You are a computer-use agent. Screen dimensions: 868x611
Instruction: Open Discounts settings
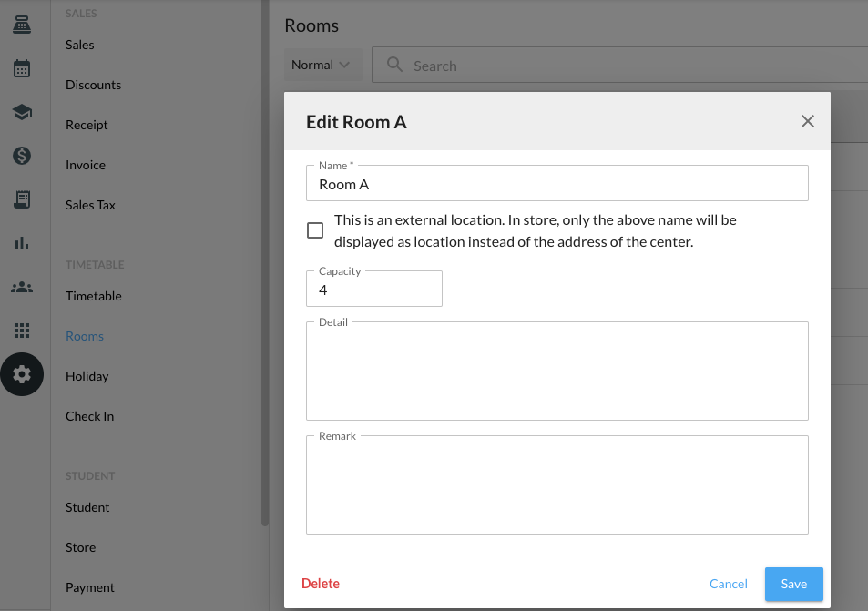93,85
